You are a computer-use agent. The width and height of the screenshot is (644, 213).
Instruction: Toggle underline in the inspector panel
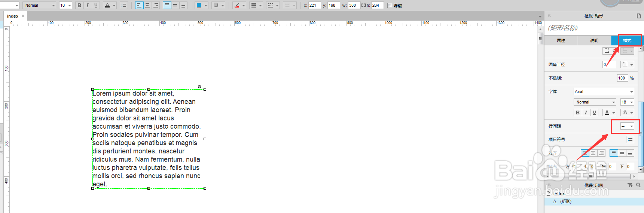coord(594,112)
